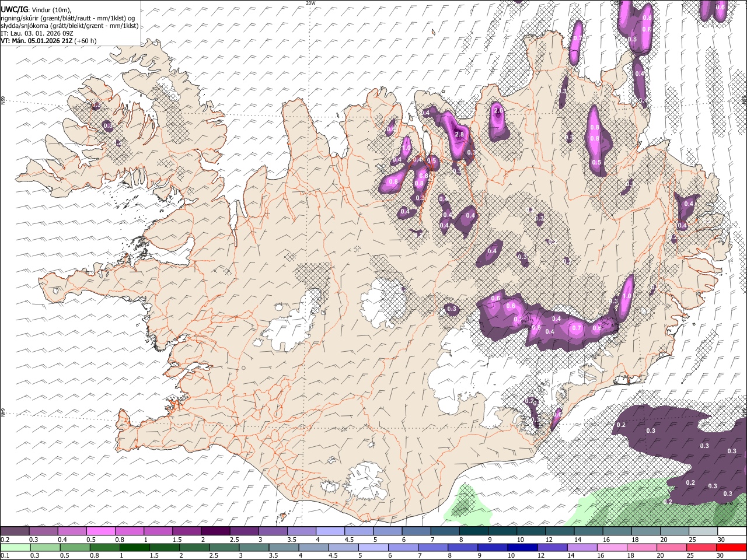Click the '16' label under the lower scale
Viewport: 747px width, 560px height.
(599, 555)
